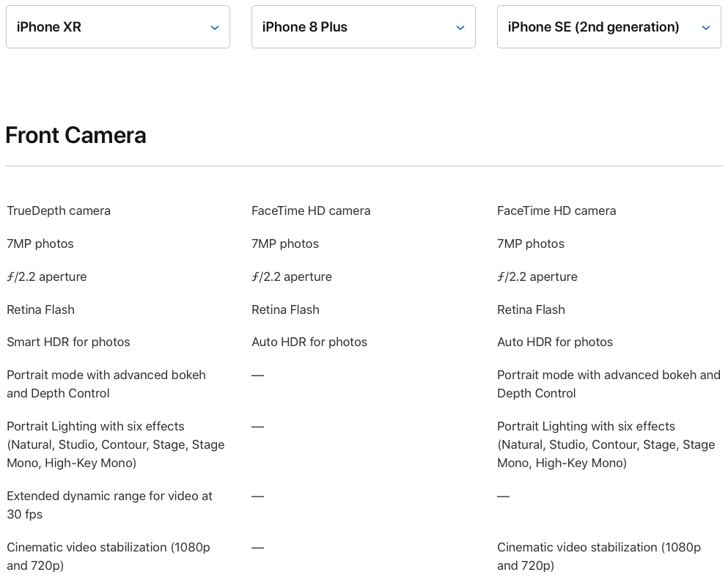Click iPhone XR Portrait mode with advanced bokeh text
The height and width of the screenshot is (583, 728).
click(x=106, y=384)
